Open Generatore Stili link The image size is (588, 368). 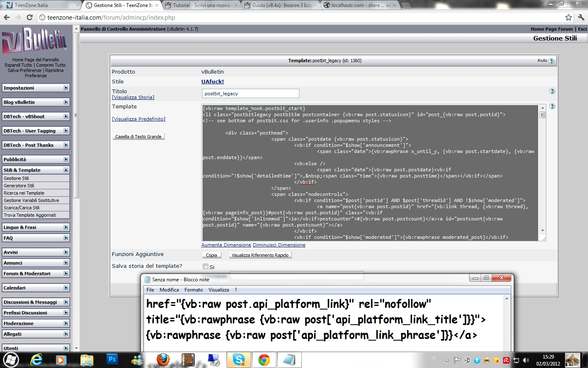(19, 186)
